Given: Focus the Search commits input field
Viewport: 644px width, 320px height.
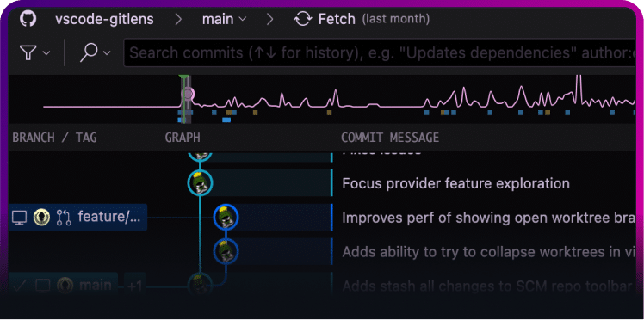Looking at the screenshot, I should (380, 52).
